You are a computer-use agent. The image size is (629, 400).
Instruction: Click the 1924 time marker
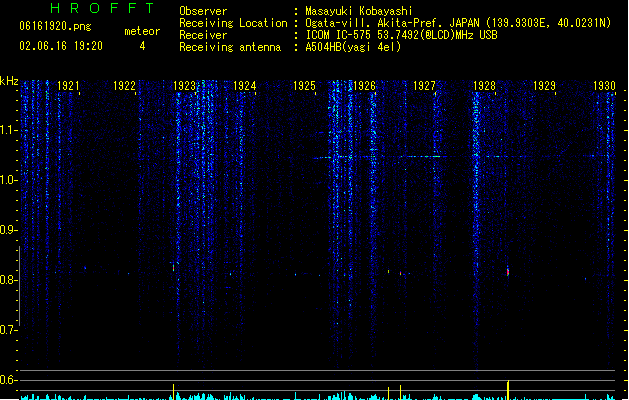click(245, 86)
